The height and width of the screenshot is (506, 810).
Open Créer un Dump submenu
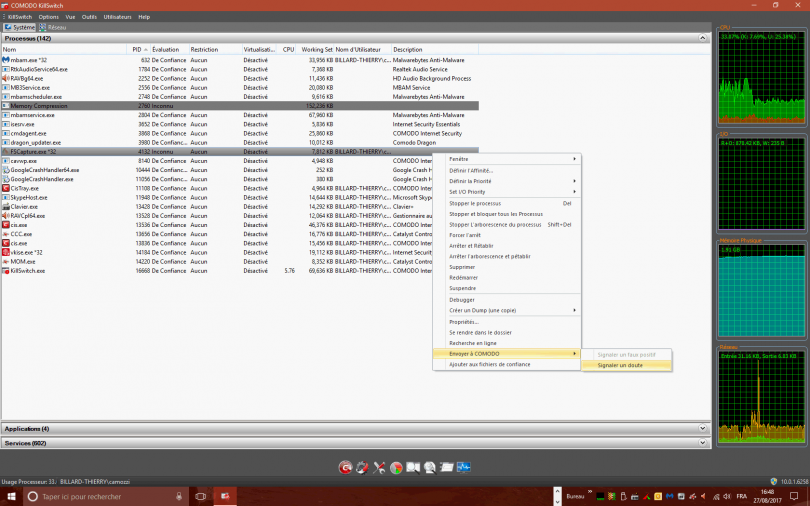pyautogui.click(x=507, y=310)
